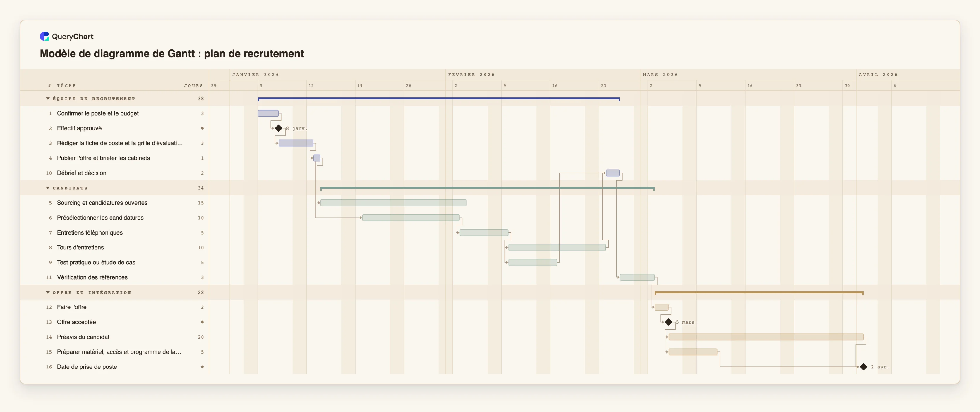Click the JOURS column header

[x=194, y=85]
